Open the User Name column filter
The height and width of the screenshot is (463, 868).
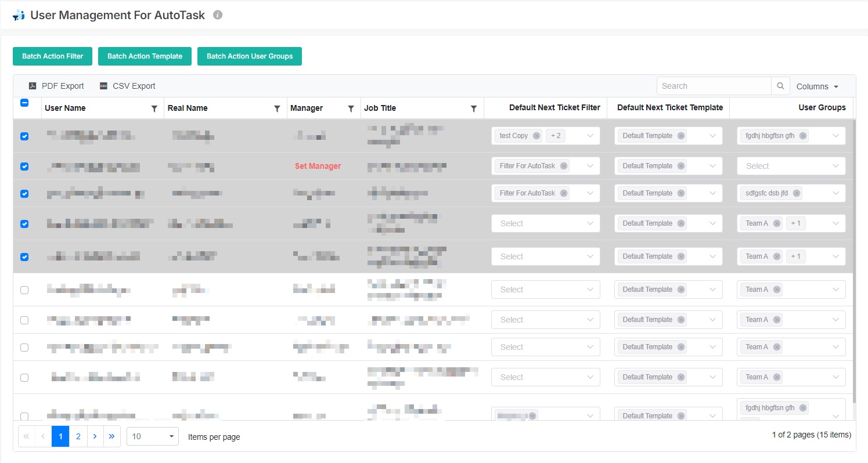click(154, 108)
